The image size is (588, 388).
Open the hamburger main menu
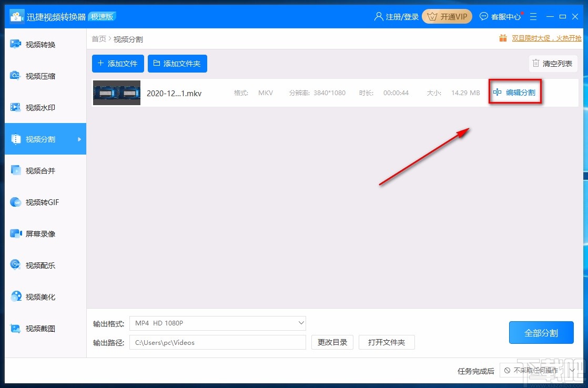click(x=533, y=16)
